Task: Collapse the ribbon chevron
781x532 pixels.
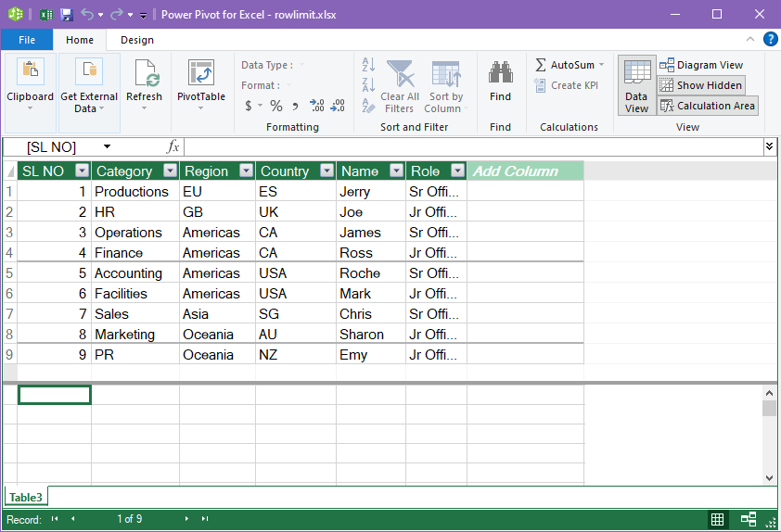Action: 750,39
